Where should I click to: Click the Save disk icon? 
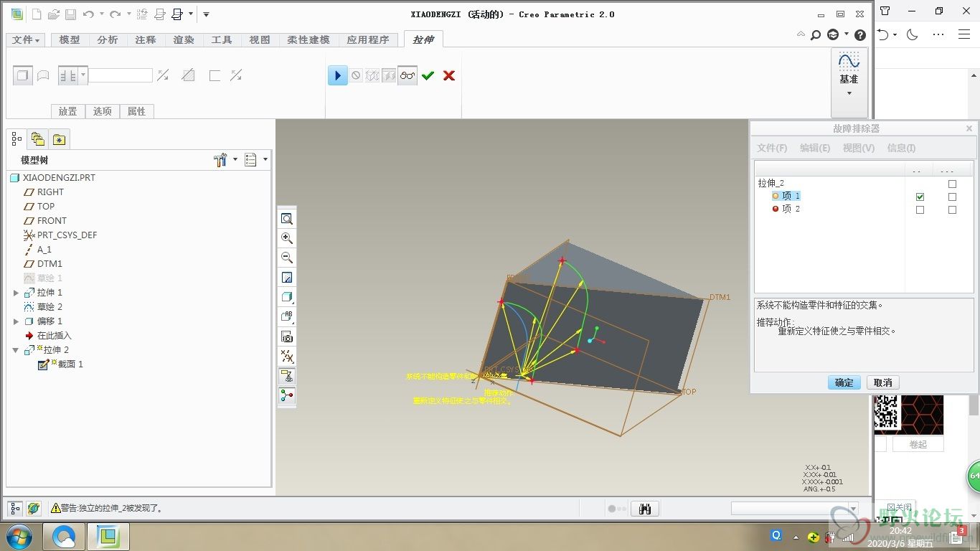pos(70,14)
